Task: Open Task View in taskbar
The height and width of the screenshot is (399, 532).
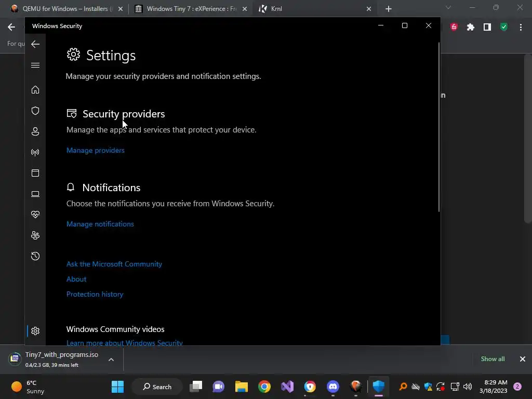Action: click(196, 387)
